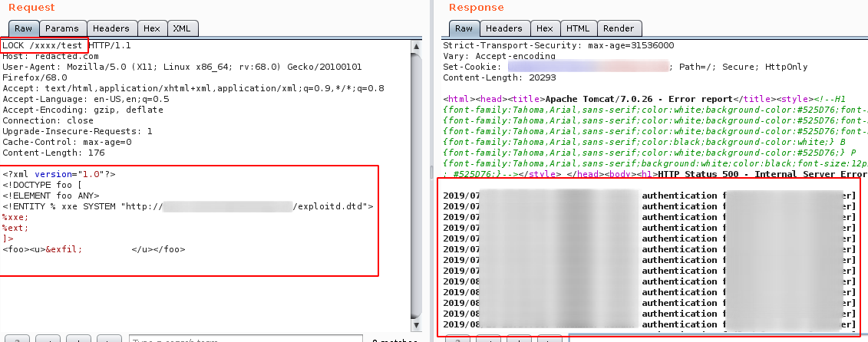Open the Request Params tab
This screenshot has width=868, height=342.
click(x=63, y=28)
